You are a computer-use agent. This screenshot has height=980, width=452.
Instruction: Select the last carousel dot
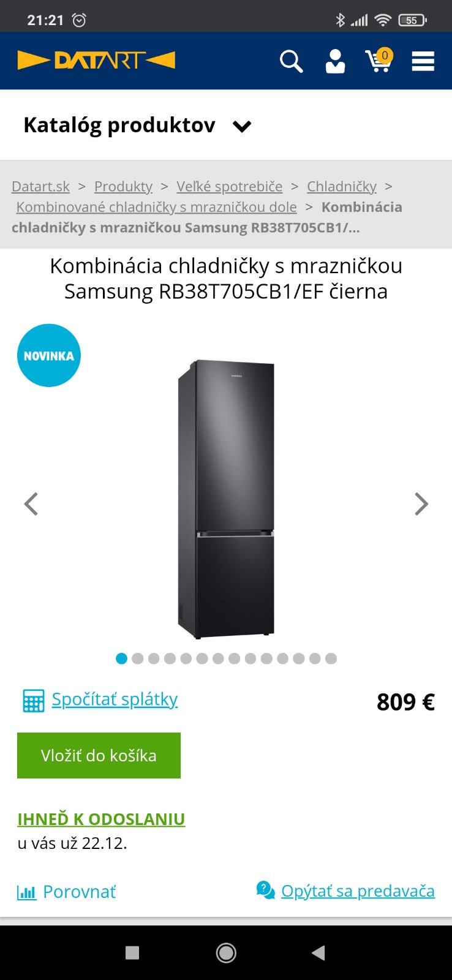(x=331, y=658)
